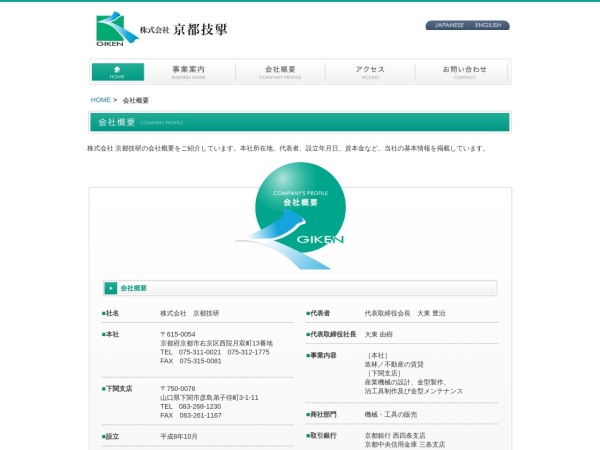This screenshot has width=600, height=450.
Task: Select the 代表取締役社長 label
Action: [331, 334]
